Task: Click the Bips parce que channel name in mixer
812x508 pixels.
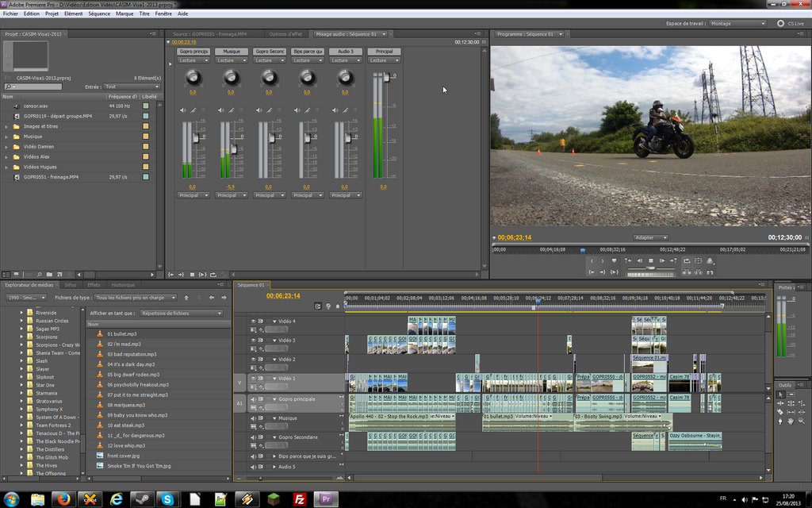Action: click(307, 52)
